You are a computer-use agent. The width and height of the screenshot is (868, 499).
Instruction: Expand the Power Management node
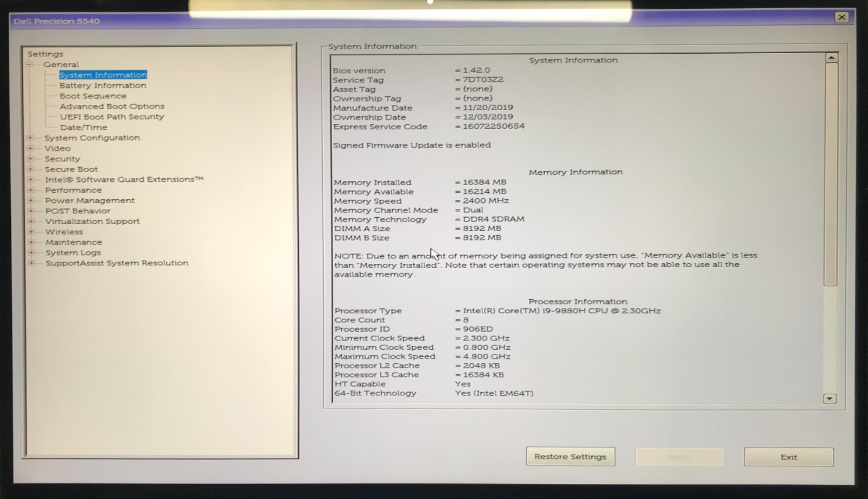tap(31, 200)
